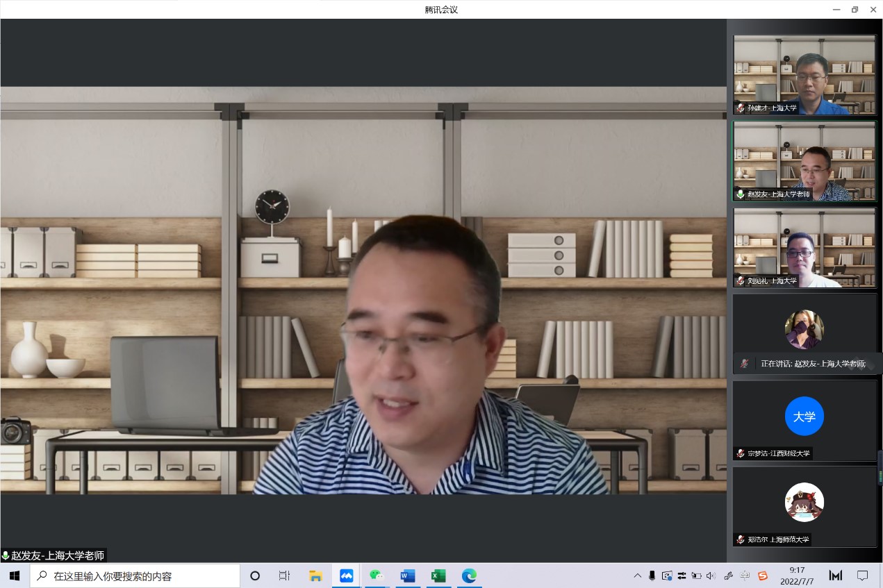Click the muted mic icon beside 孙健才-上海大学
The height and width of the screenshot is (588, 883).
[x=741, y=108]
